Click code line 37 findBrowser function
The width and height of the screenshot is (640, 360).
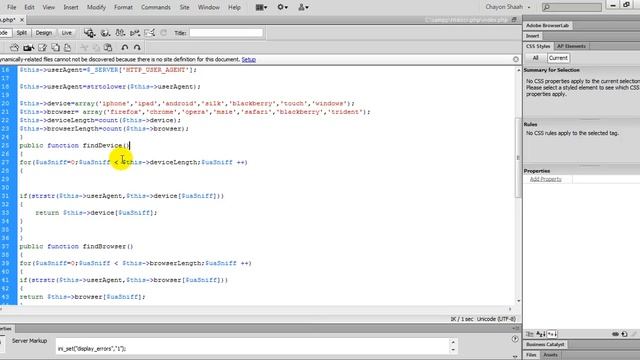tap(76, 247)
